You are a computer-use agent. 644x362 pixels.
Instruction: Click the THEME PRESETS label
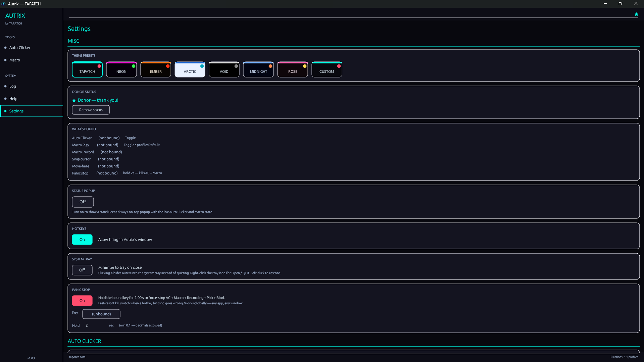tap(84, 56)
